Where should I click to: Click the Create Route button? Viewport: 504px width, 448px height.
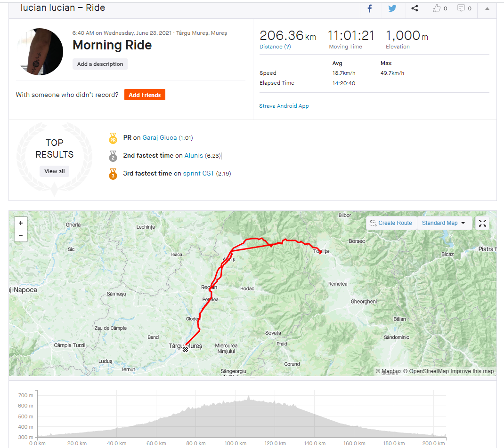[391, 223]
